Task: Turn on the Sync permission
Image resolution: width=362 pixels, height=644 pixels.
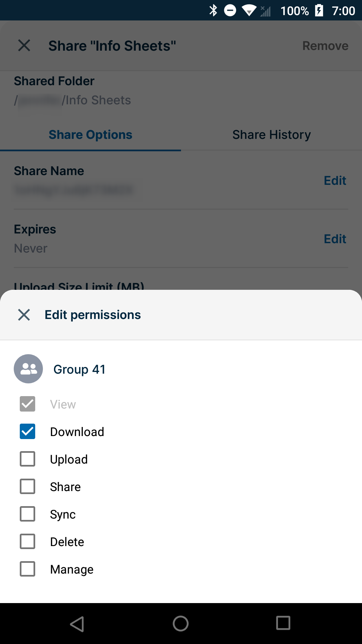Action: 27,514
